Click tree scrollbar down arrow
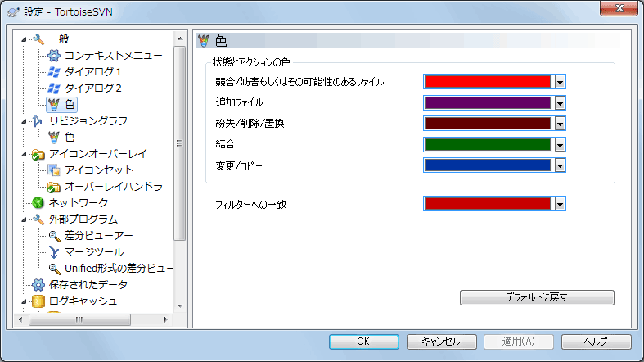Viewport: 644px width, 362px height. click(x=180, y=306)
